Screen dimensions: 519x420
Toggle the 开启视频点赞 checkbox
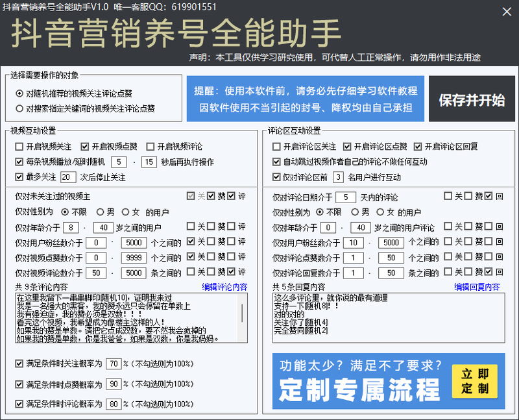point(85,147)
